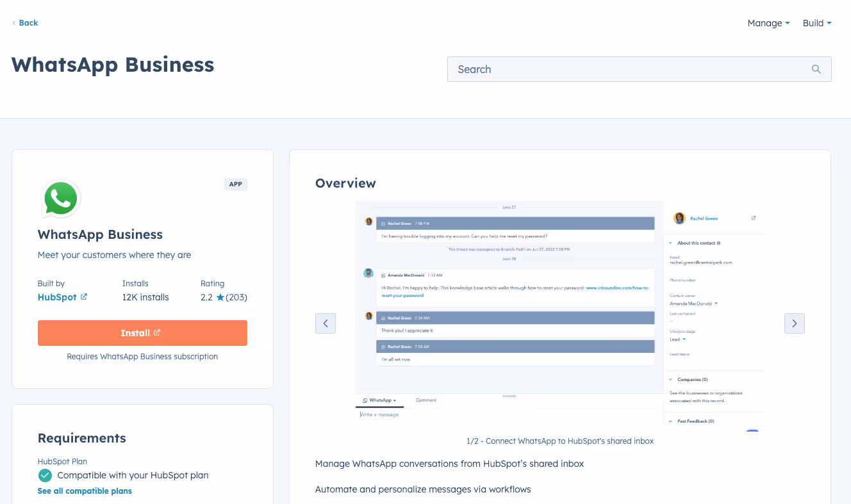This screenshot has width=851, height=504.
Task: Click the Overview heading
Action: tap(345, 183)
